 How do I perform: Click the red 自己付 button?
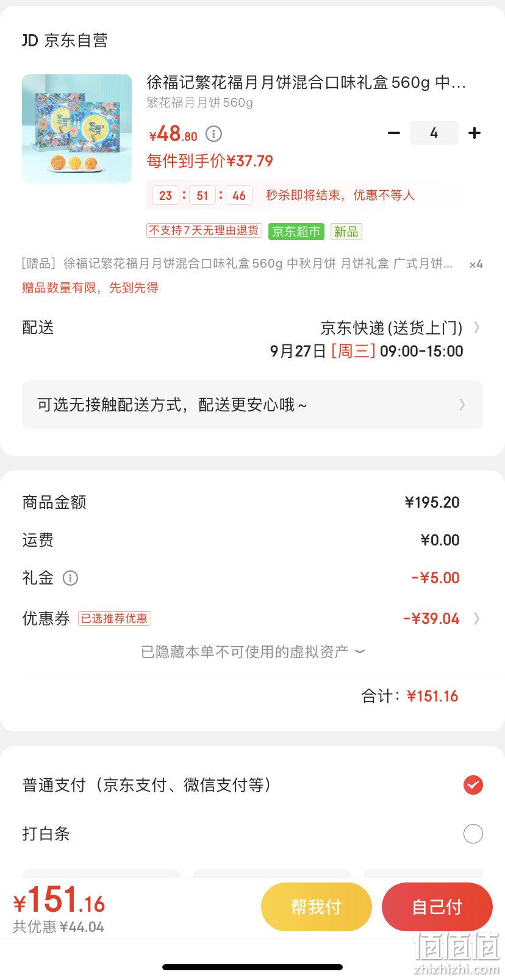(437, 907)
